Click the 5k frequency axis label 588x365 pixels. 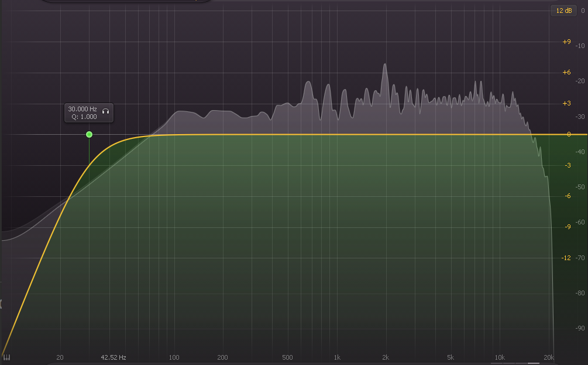(451, 357)
